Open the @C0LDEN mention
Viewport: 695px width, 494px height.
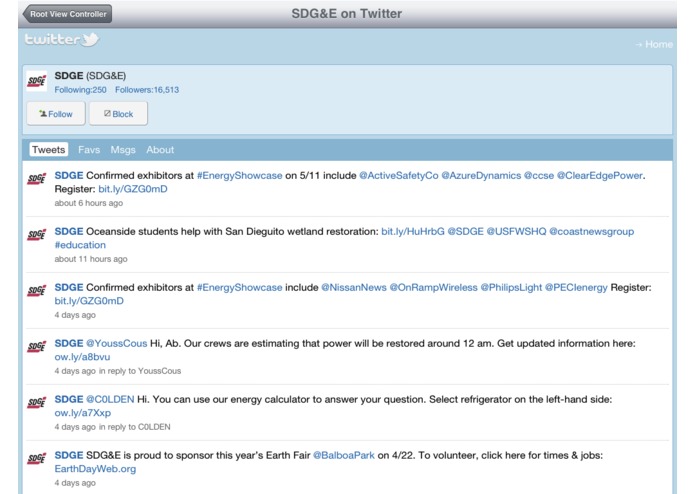tap(110, 399)
